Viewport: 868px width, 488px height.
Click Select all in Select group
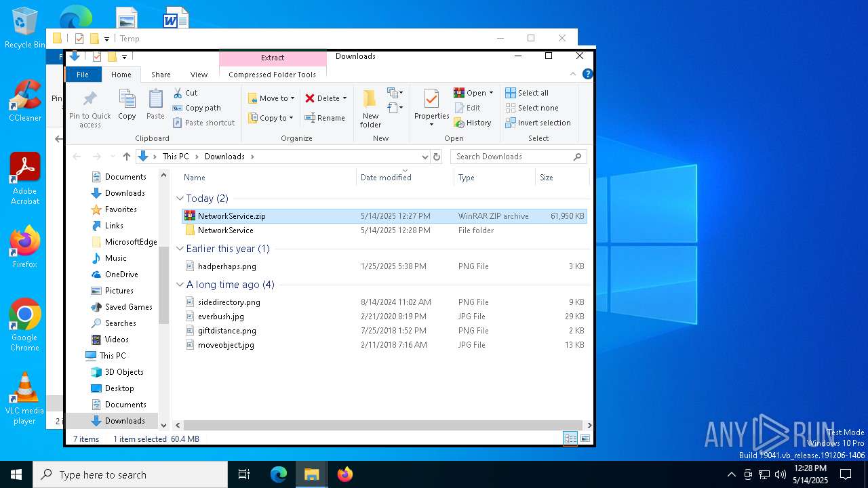[527, 93]
